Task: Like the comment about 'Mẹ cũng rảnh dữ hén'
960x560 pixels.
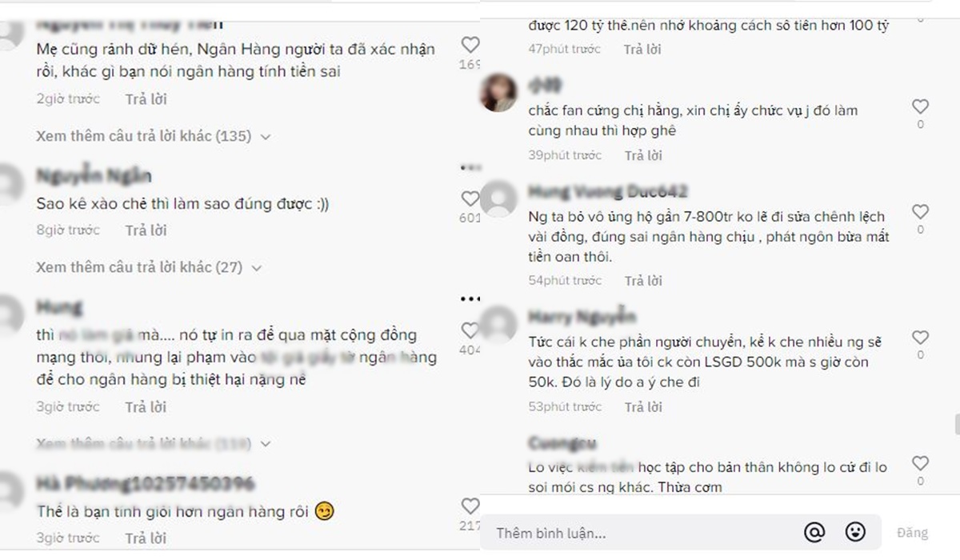Action: (470, 45)
